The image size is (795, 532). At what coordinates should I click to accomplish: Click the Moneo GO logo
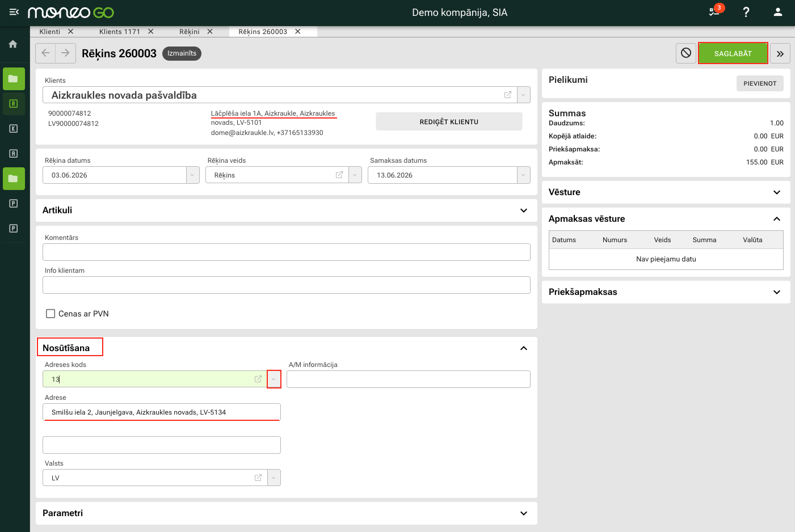pyautogui.click(x=71, y=12)
